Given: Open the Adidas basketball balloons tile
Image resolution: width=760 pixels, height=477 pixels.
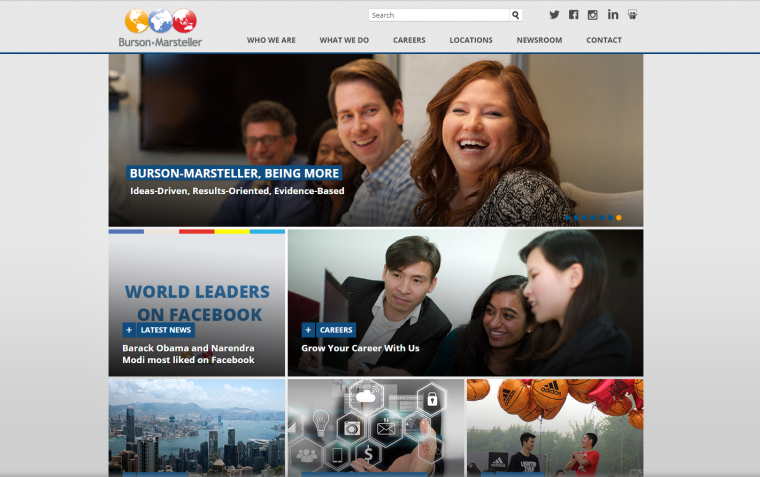Looking at the screenshot, I should [555, 428].
